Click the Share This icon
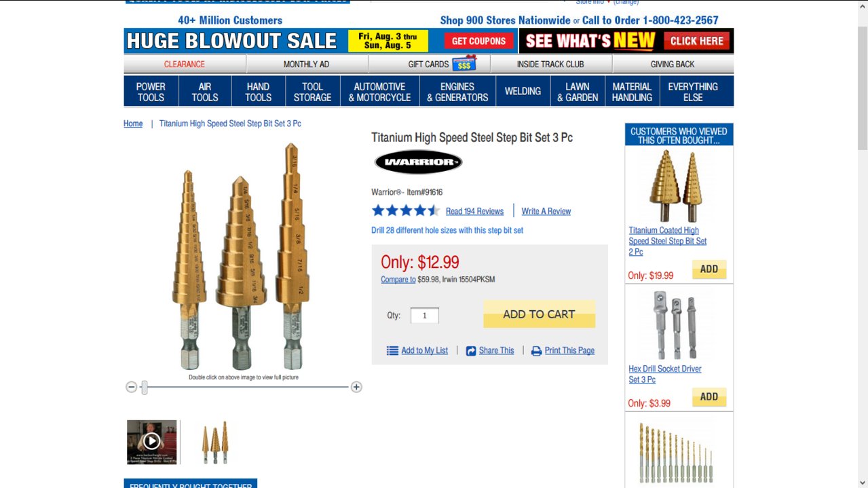The image size is (868, 488). click(x=471, y=351)
